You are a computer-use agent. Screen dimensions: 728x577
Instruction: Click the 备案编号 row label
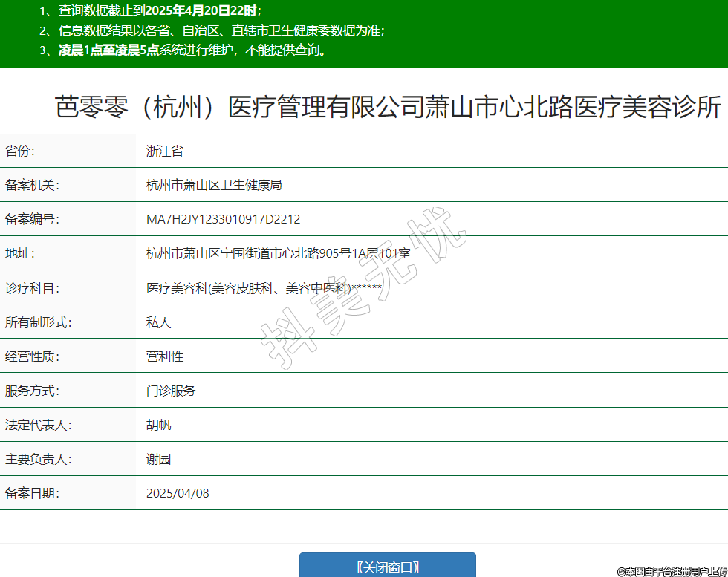[x=32, y=219]
